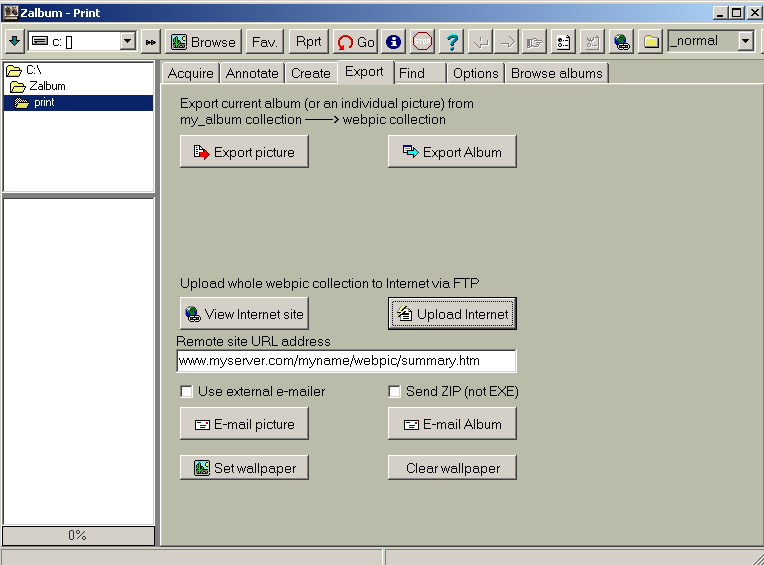Click the Upload Internet button

(452, 314)
